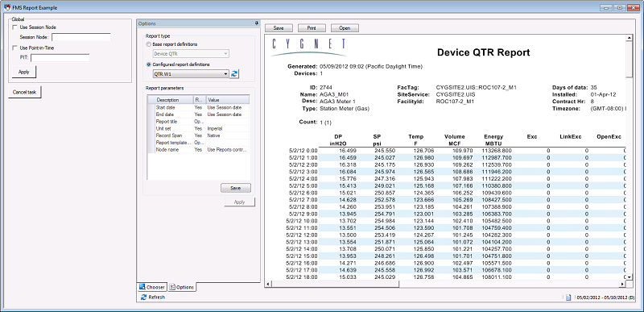This screenshot has width=644, height=312.
Task: Click the Value column header
Action: [227, 100]
